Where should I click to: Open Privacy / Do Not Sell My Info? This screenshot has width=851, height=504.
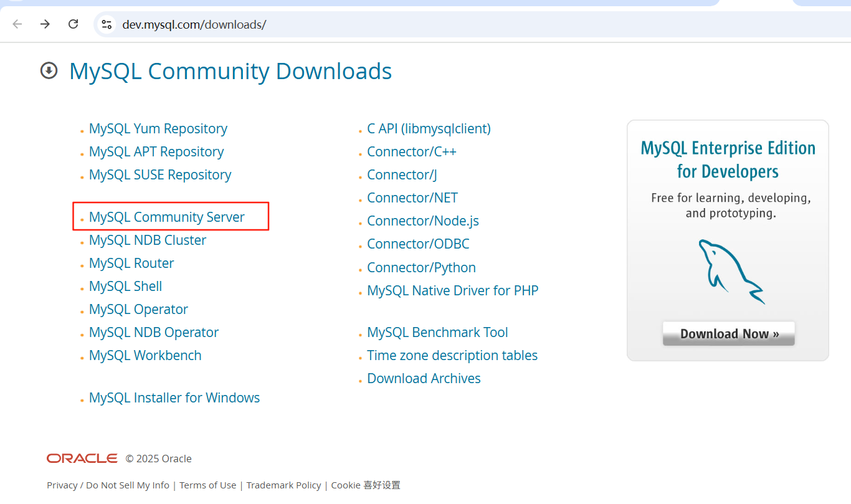(x=108, y=485)
